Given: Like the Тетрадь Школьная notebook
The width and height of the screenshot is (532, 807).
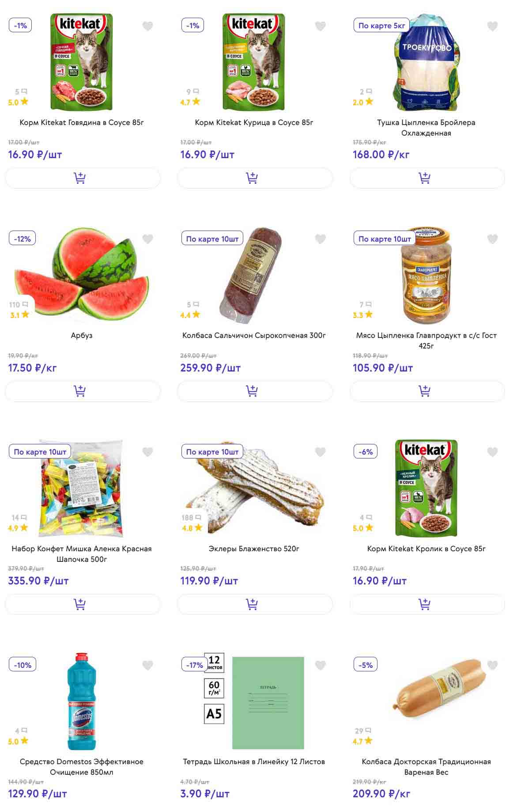Looking at the screenshot, I should pyautogui.click(x=320, y=665).
